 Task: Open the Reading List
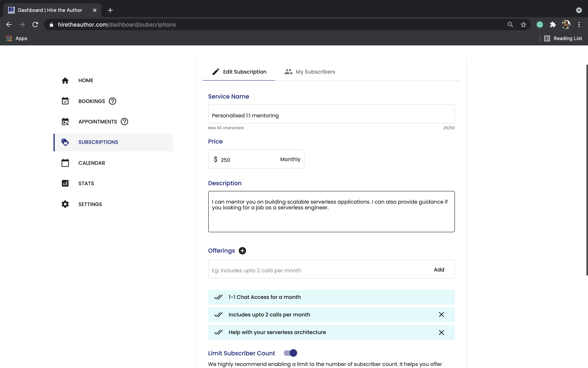[563, 38]
